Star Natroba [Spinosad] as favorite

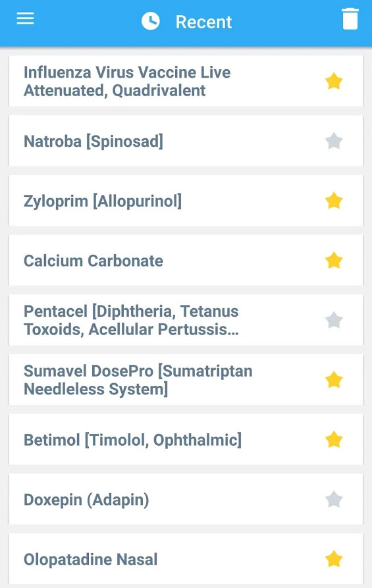(x=334, y=142)
